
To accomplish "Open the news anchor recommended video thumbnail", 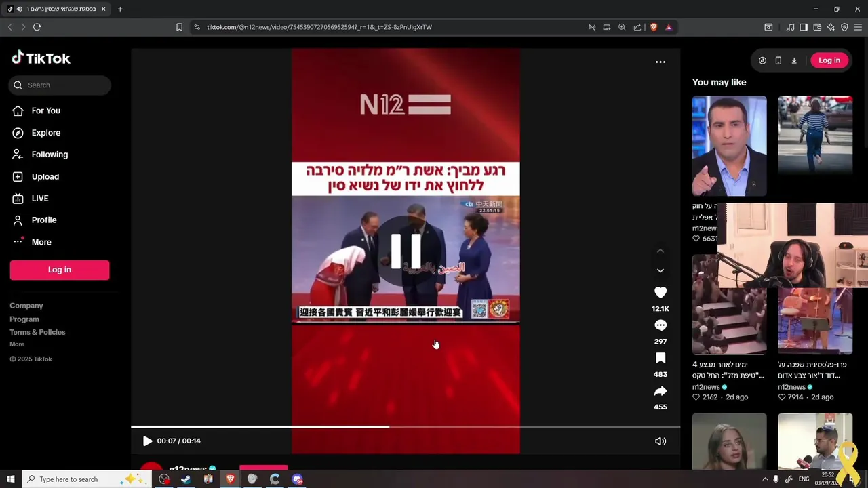I will [x=730, y=146].
